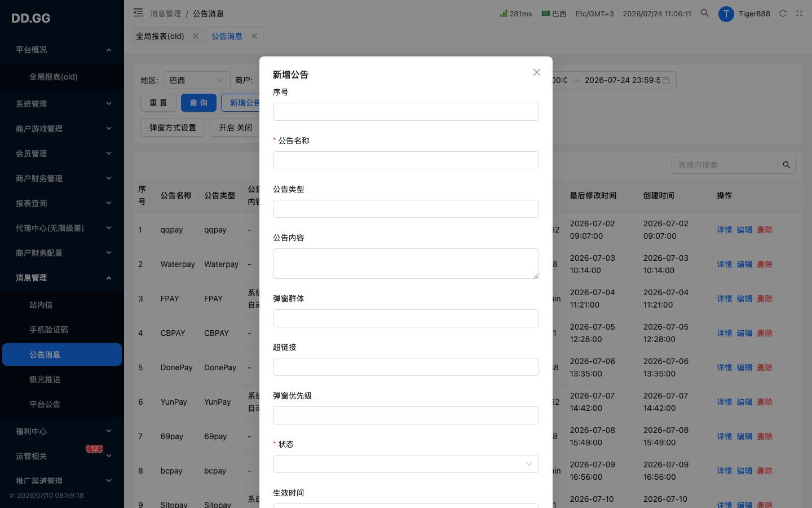Expand the 福利中心 menu

coord(62,431)
